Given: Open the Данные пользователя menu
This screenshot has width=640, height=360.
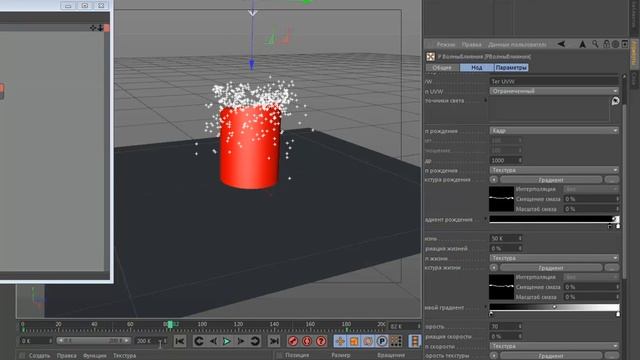Looking at the screenshot, I should 517,44.
